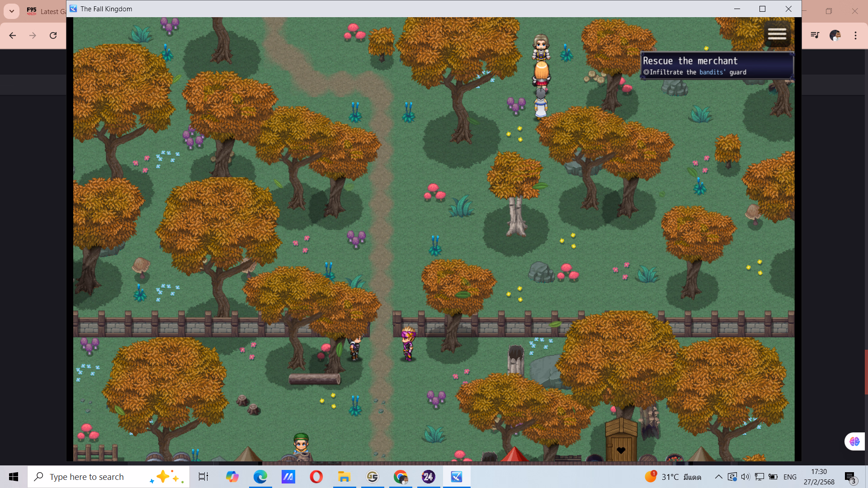Open the blue striped app on taskbar

pyautogui.click(x=288, y=477)
